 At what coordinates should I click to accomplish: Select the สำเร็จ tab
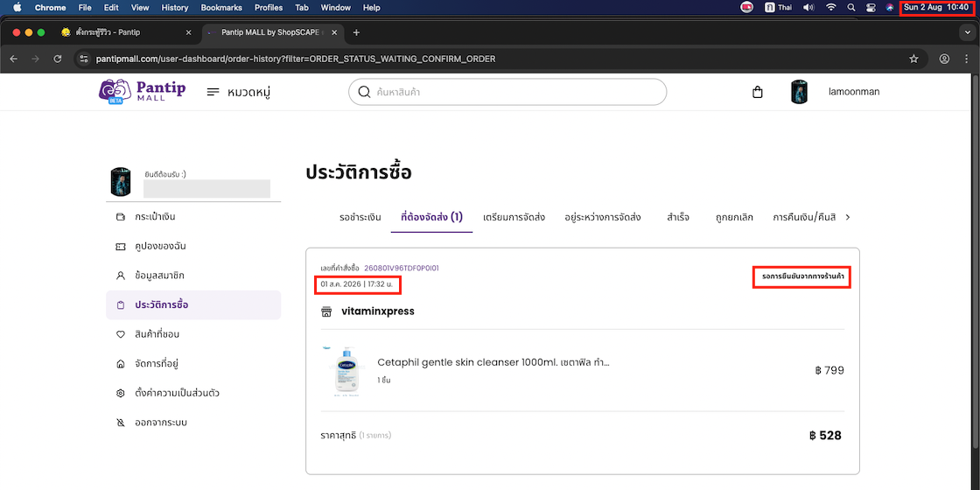point(678,218)
